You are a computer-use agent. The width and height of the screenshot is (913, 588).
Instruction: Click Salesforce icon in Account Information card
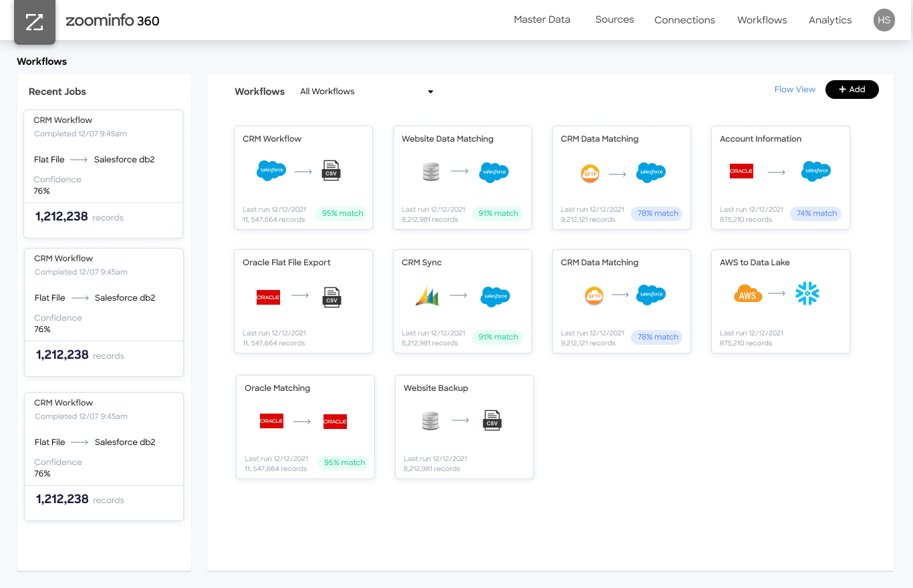tap(816, 171)
